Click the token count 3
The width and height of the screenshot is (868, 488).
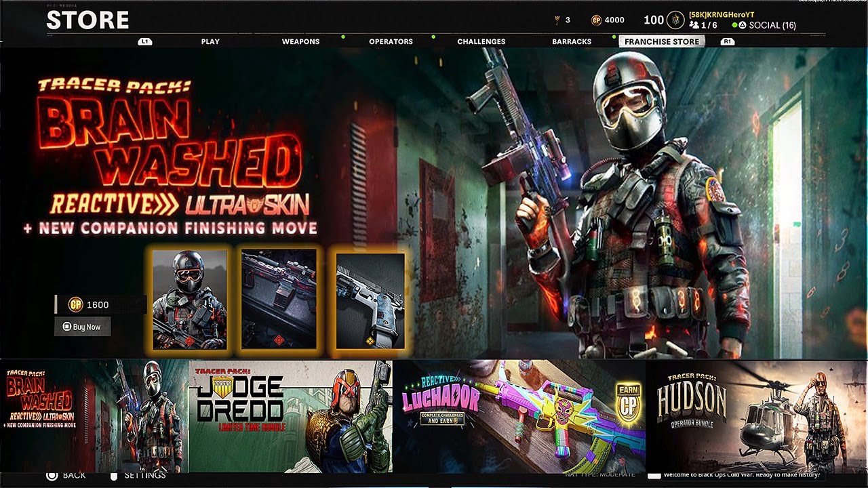[x=568, y=20]
